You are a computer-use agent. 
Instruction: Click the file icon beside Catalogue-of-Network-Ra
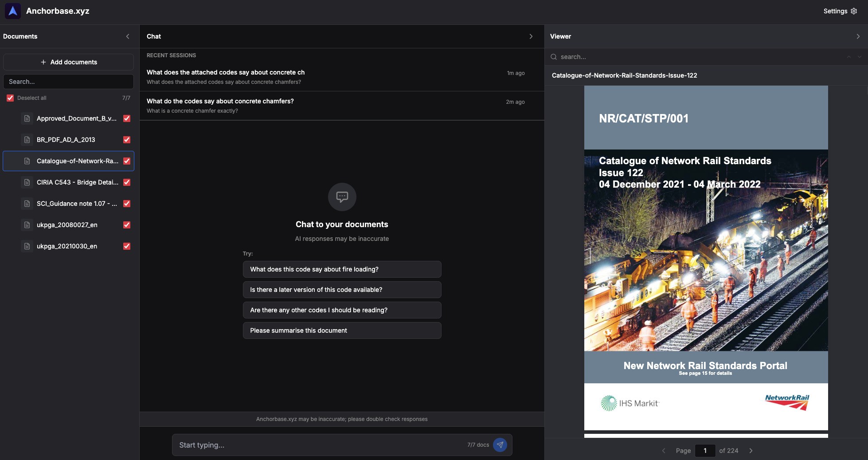pos(27,161)
